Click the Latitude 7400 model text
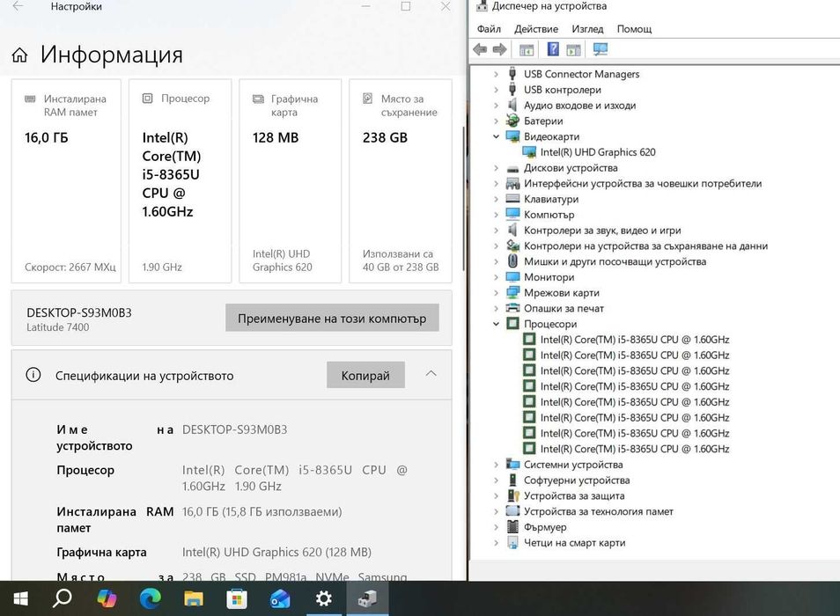 coord(58,327)
